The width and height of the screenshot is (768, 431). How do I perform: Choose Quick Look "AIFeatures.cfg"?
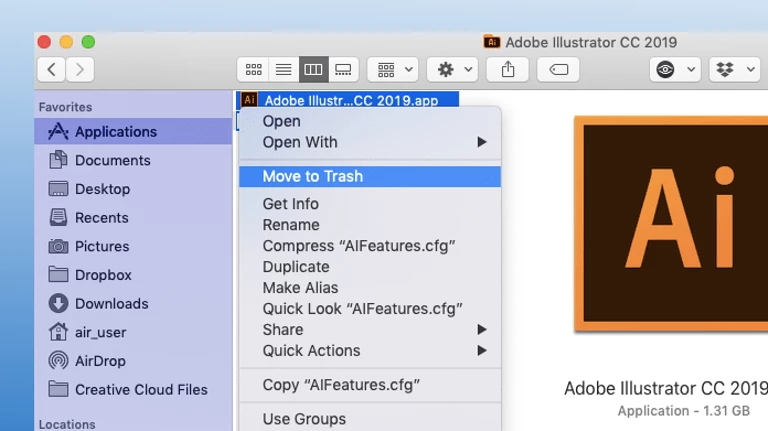coord(370,309)
